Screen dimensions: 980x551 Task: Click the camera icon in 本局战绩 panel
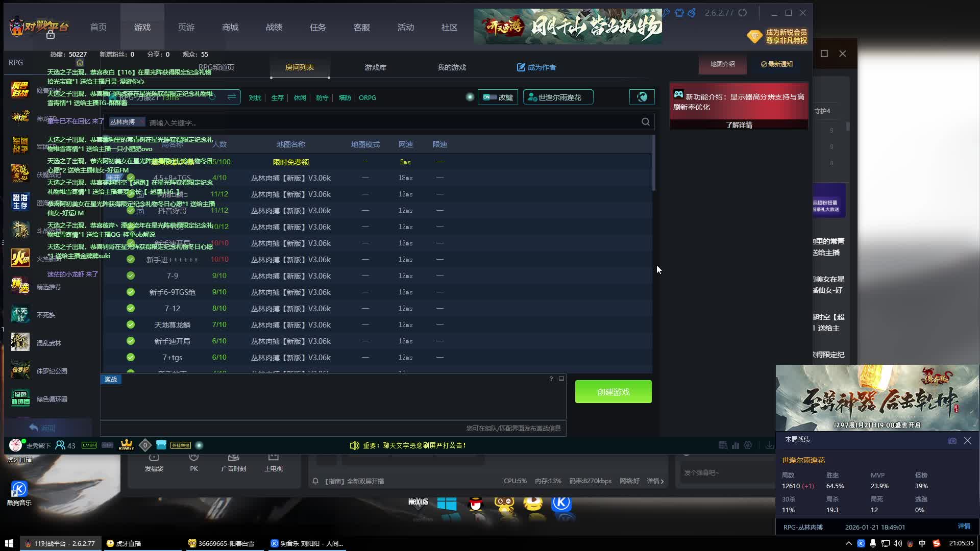[952, 441]
